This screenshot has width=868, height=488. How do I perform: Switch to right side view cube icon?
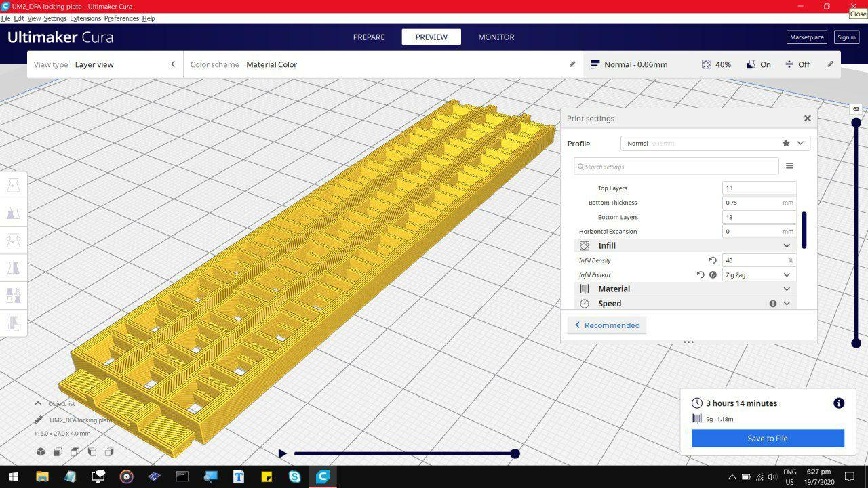[108, 451]
